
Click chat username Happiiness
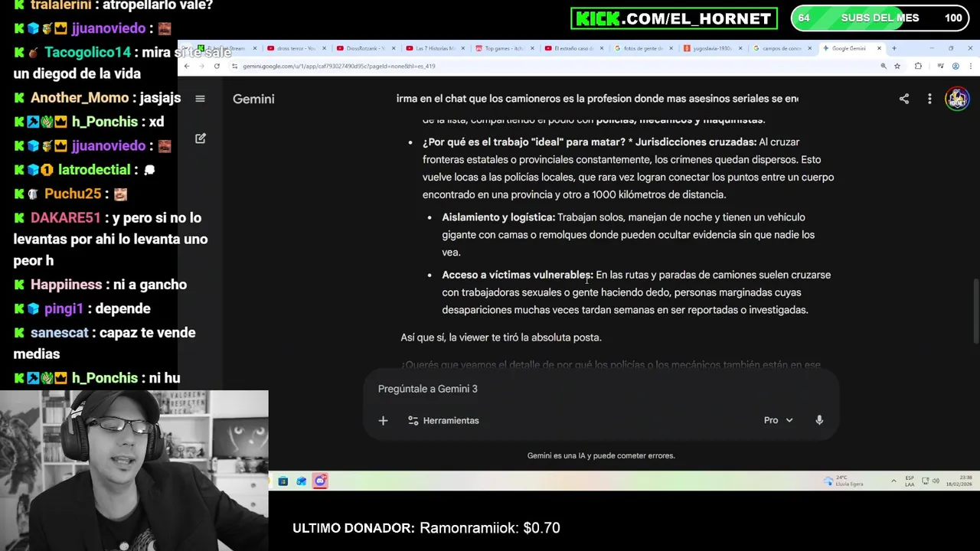(x=66, y=285)
